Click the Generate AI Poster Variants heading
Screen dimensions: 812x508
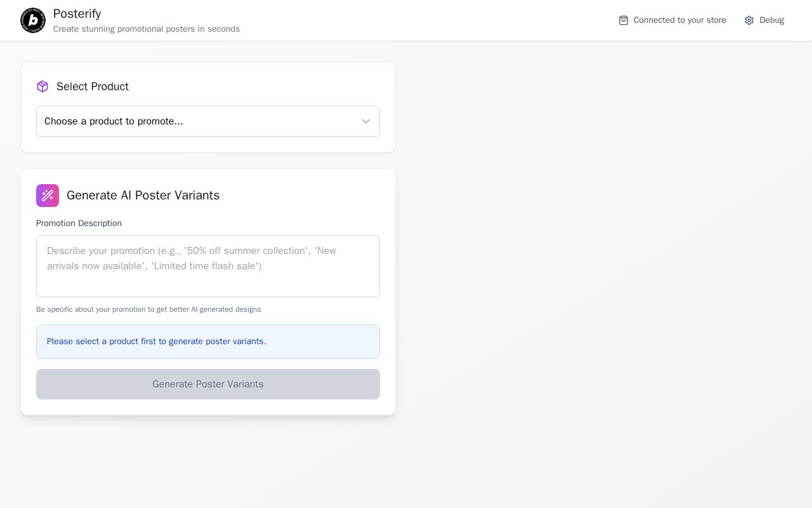(x=143, y=196)
